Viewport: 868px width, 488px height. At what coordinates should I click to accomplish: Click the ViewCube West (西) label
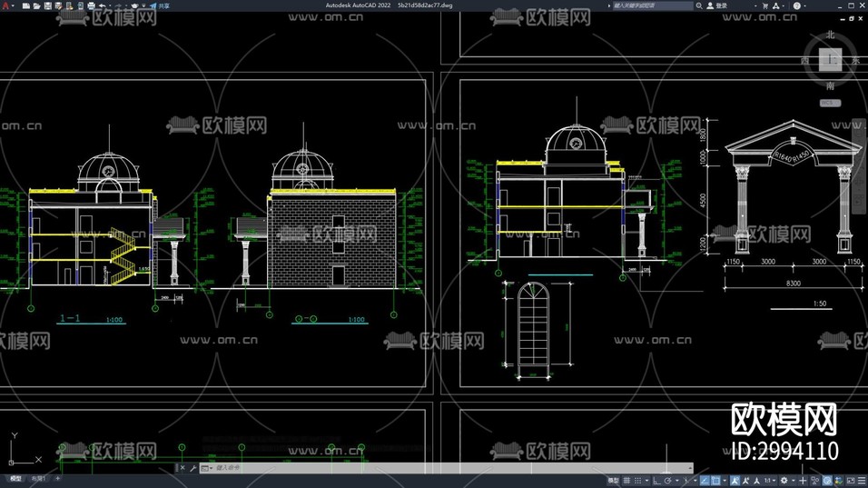coord(804,60)
